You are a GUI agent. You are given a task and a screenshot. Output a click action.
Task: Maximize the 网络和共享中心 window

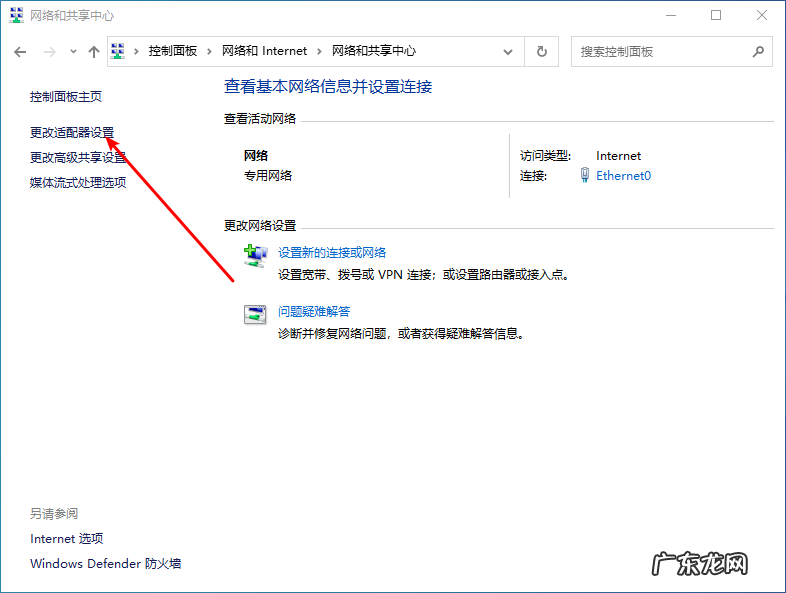coord(716,16)
